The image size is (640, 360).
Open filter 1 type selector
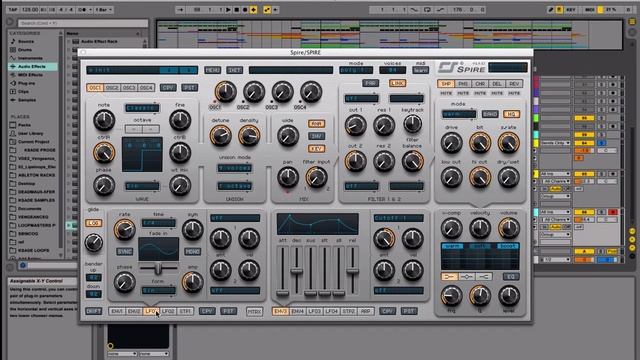point(361,98)
